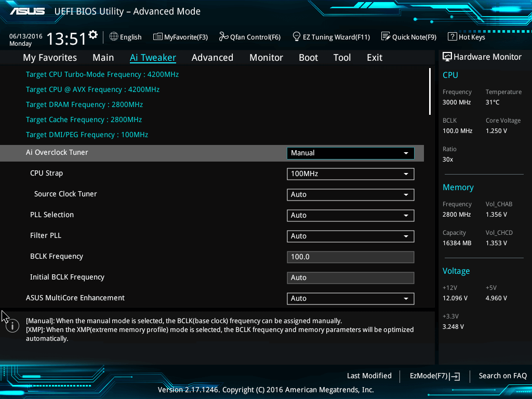Open MyFavorite settings

(x=180, y=37)
